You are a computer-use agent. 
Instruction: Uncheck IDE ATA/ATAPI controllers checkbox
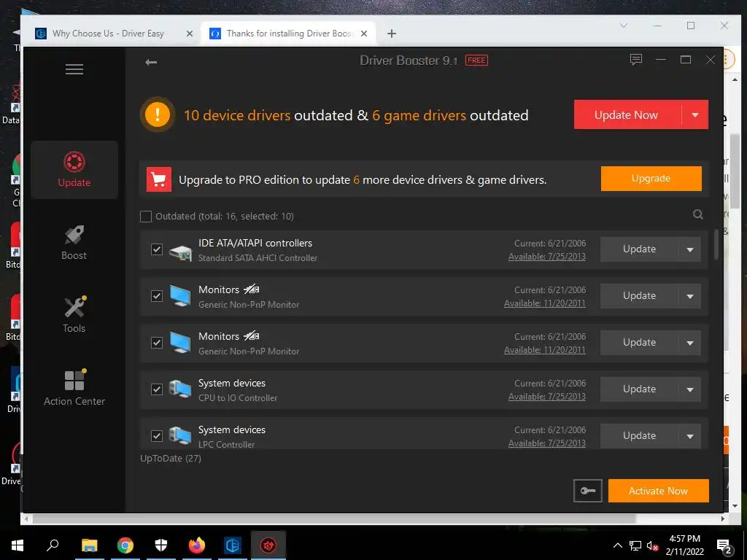[157, 249]
